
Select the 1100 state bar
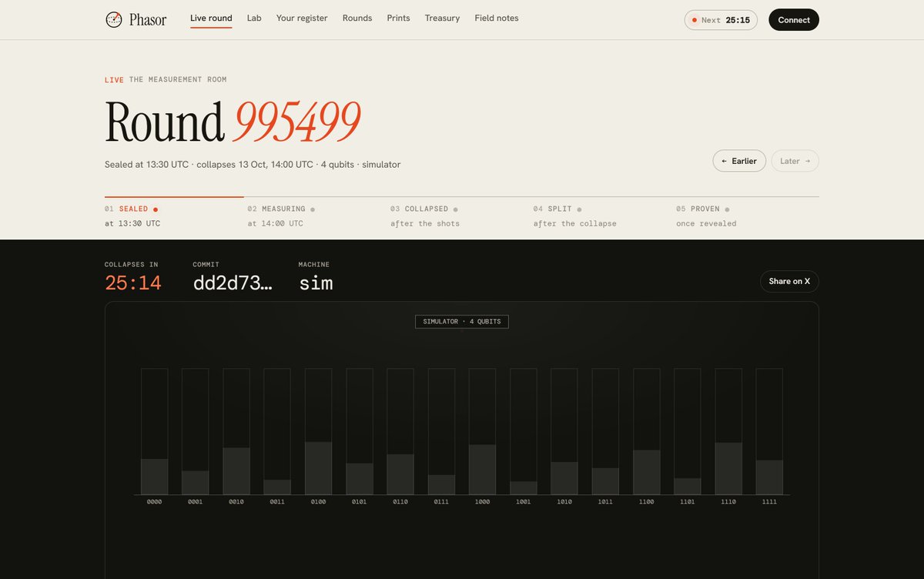coord(647,431)
